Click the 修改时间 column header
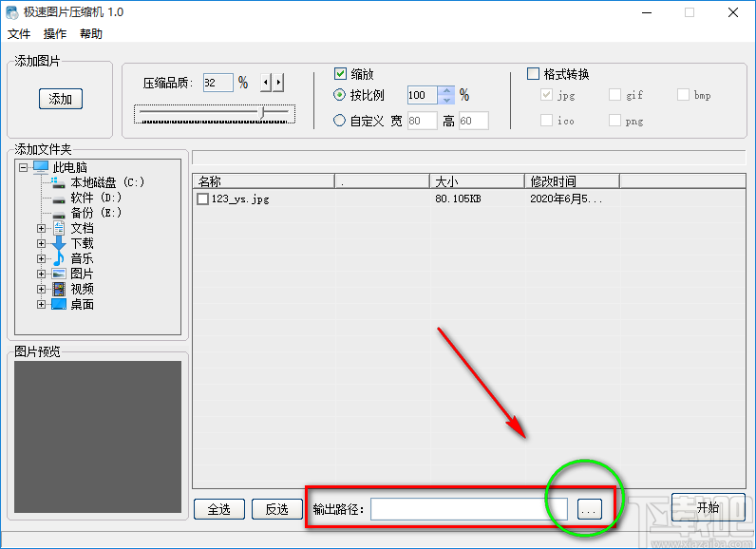Screen dimensions: 756x549 tap(572, 181)
